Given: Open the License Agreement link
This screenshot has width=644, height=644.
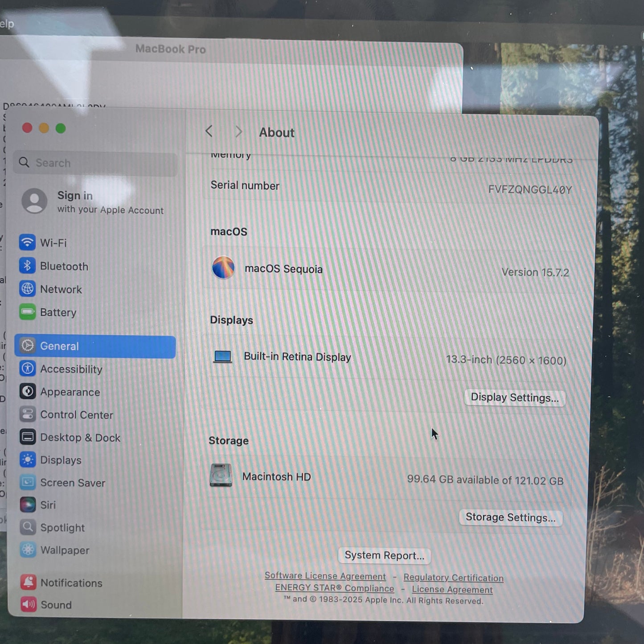Looking at the screenshot, I should (x=452, y=589).
